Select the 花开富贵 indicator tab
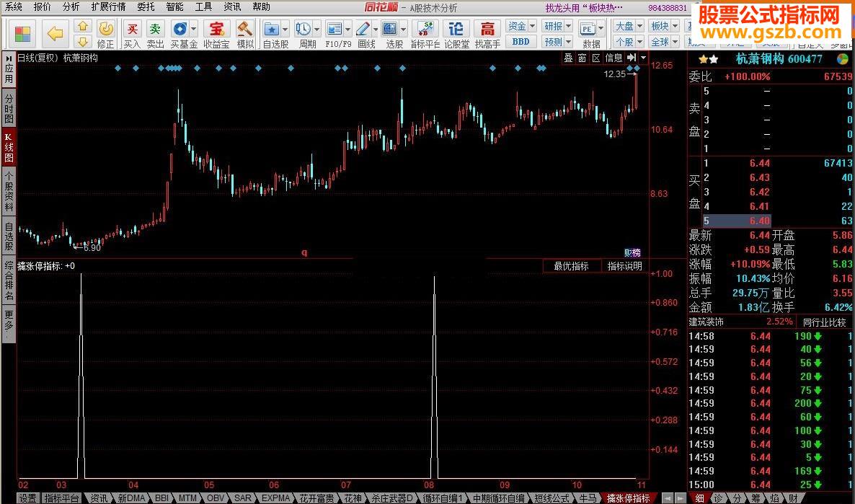Screen dimensions: 855x504 click(316, 498)
